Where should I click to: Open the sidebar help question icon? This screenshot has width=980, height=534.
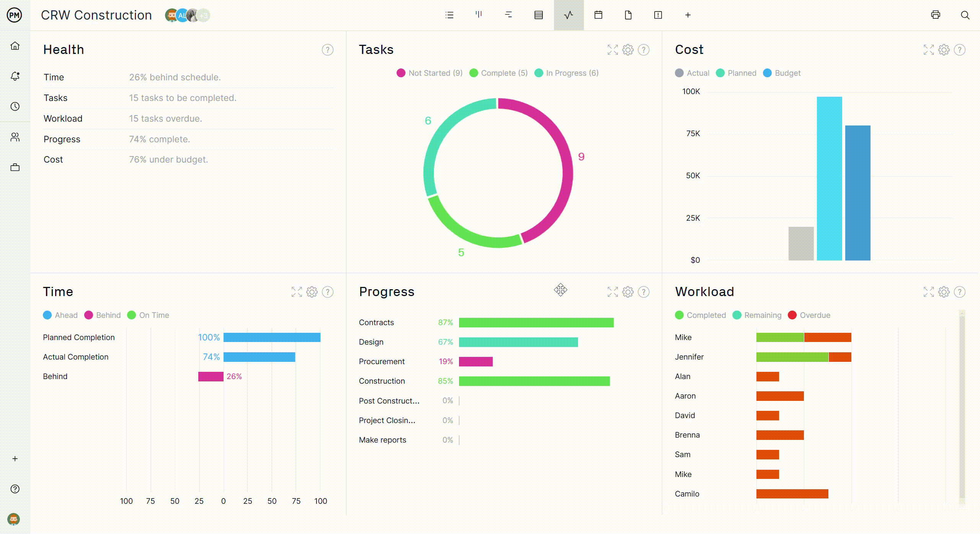click(x=15, y=489)
